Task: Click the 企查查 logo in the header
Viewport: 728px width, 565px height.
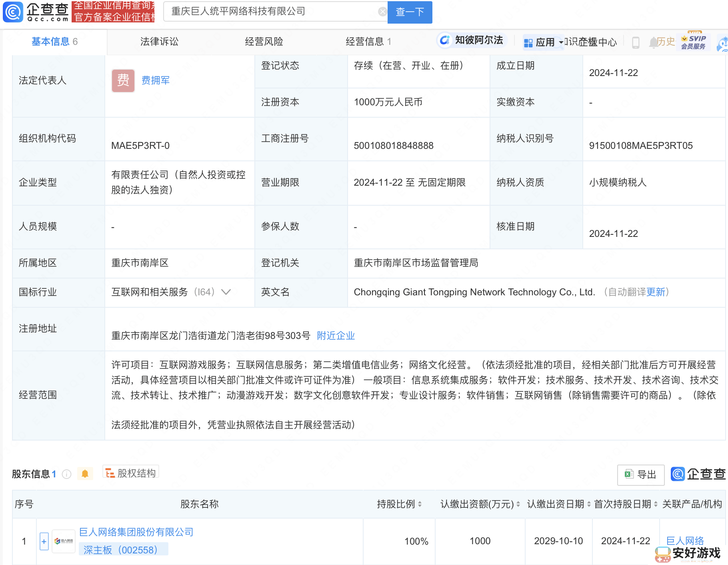Action: coord(36,12)
